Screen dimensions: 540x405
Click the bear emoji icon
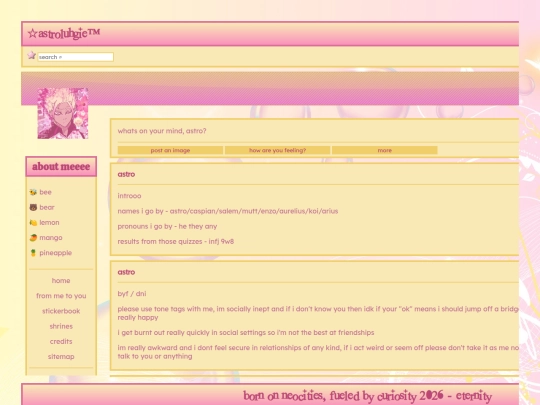click(x=33, y=207)
